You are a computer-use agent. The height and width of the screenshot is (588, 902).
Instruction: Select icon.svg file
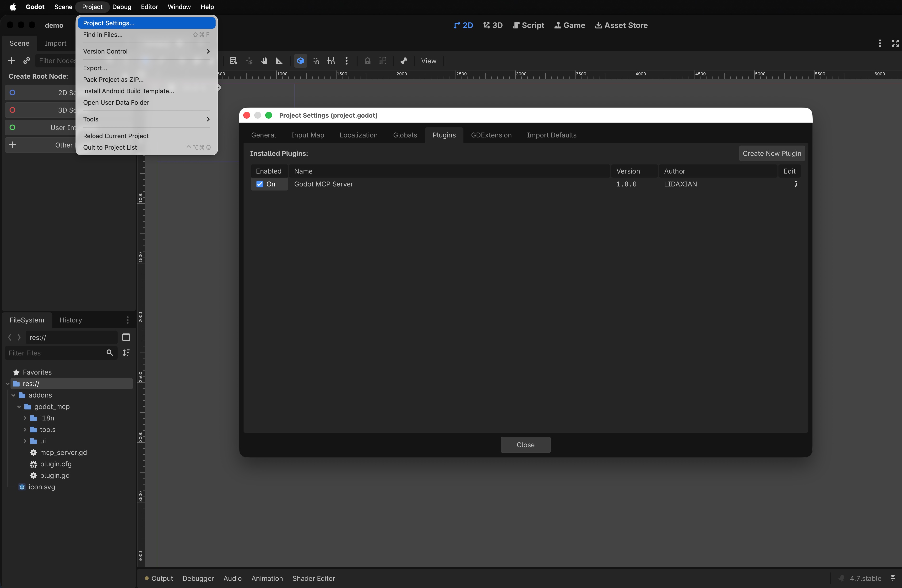(42, 487)
